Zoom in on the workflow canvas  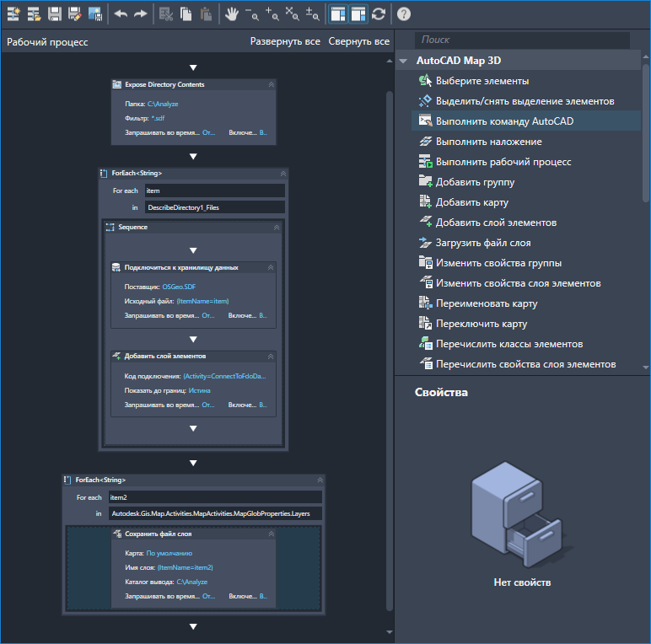[272, 14]
